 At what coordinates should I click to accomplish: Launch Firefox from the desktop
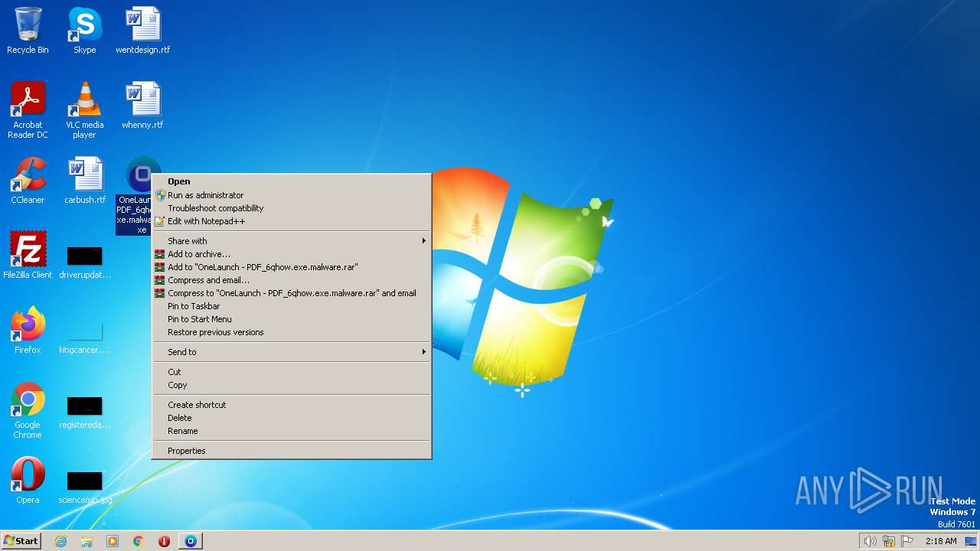[28, 330]
